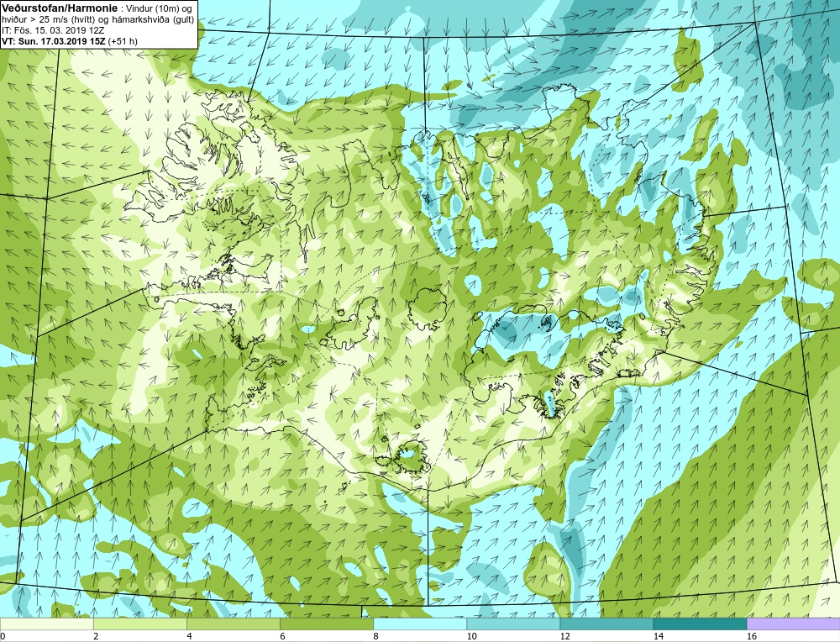Viewport: 840px width, 642px height.
Task: Click the '(+51 h)' forecast offset text
Action: 123,41
